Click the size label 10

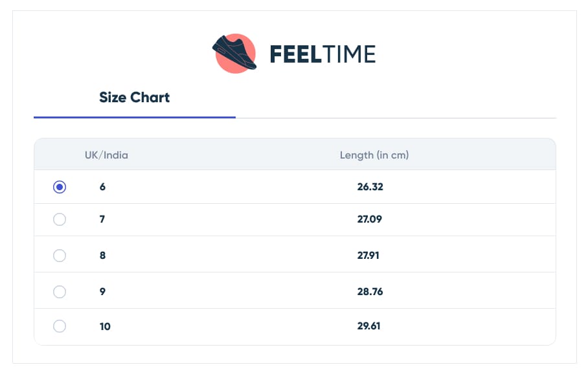tap(105, 327)
